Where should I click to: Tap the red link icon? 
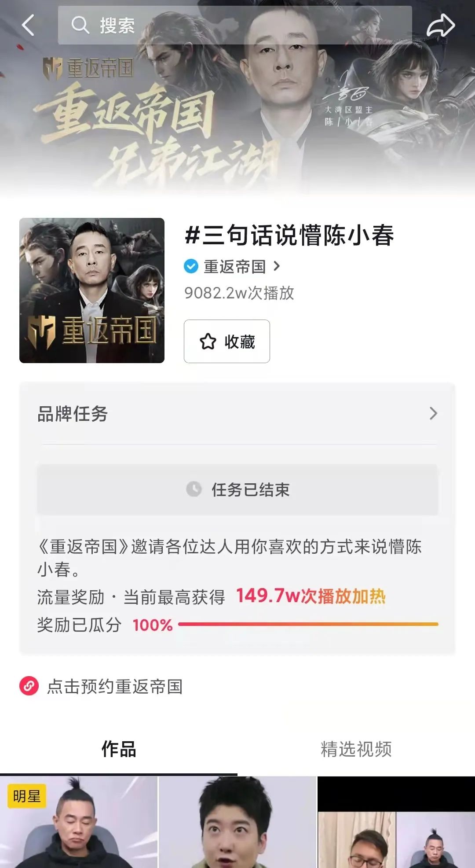(x=29, y=686)
